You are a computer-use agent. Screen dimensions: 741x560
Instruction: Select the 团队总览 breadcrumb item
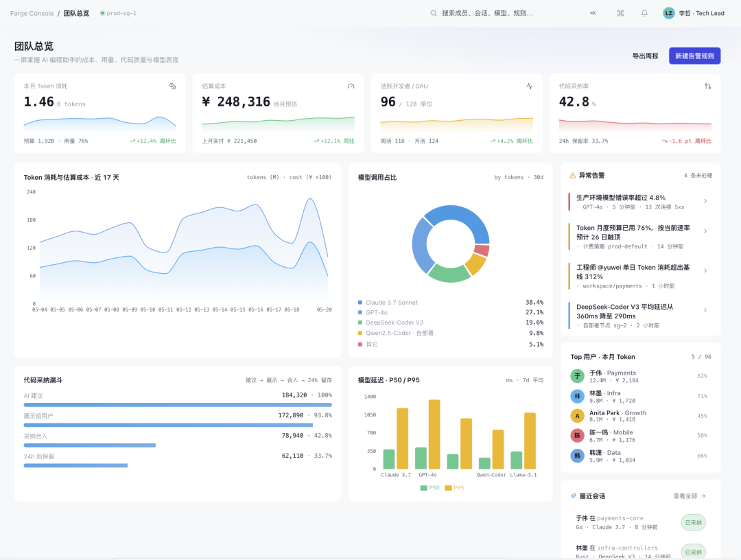pos(76,13)
